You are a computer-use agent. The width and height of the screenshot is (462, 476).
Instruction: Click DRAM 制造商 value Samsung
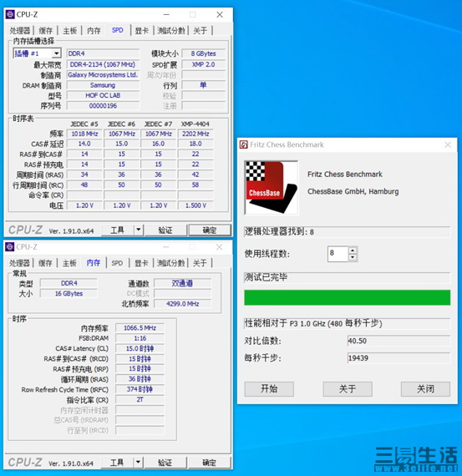pyautogui.click(x=103, y=85)
